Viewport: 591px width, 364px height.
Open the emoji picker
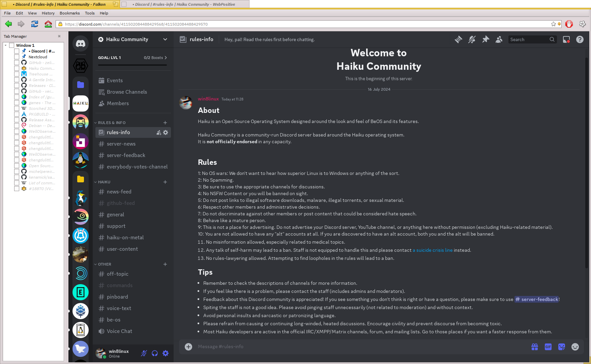point(575,347)
